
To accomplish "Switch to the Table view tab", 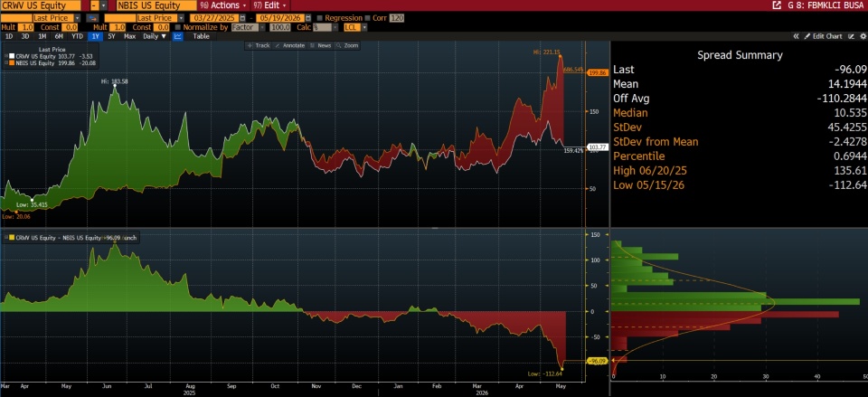I will pyautogui.click(x=201, y=36).
